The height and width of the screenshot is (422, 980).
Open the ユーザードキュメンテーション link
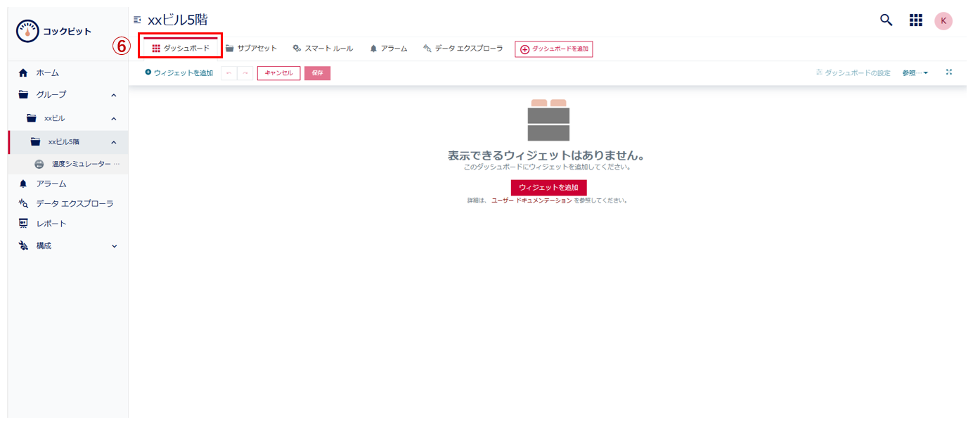point(531,200)
